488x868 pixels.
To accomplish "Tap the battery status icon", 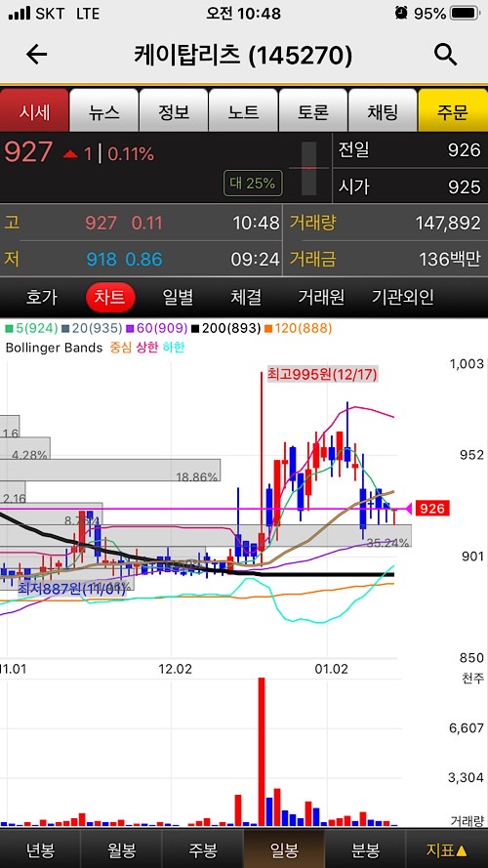I will point(465,13).
